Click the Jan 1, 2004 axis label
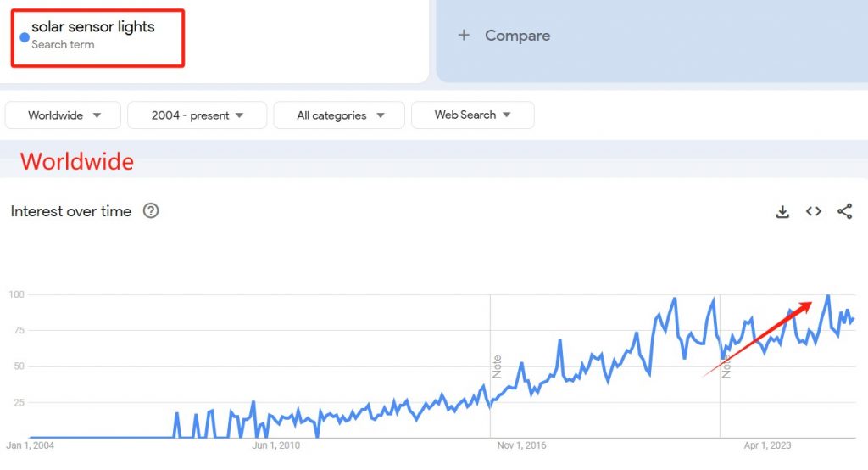Viewport: 868px width, 470px height. tap(30, 445)
